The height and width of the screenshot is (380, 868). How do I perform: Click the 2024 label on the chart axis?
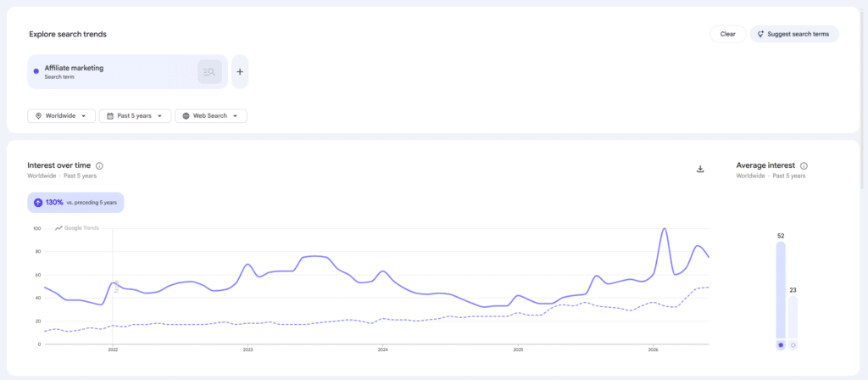(x=383, y=350)
